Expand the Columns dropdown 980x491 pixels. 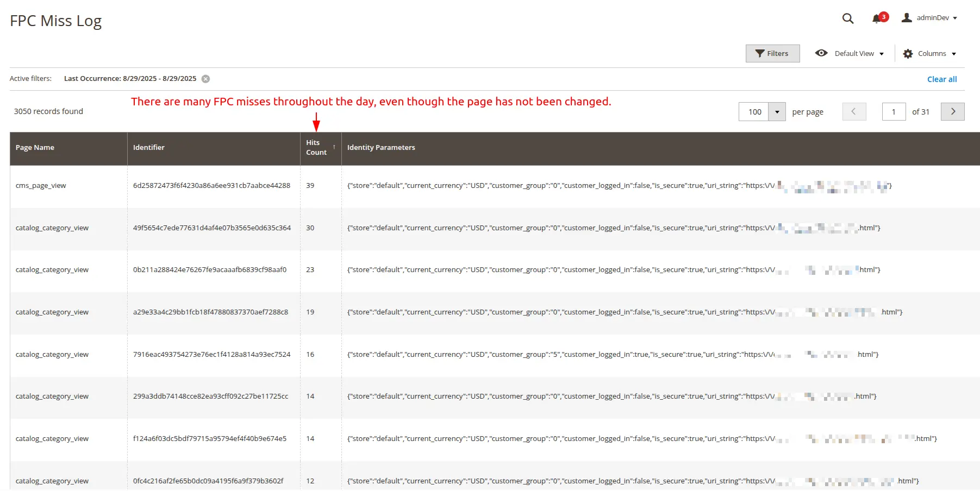[954, 53]
